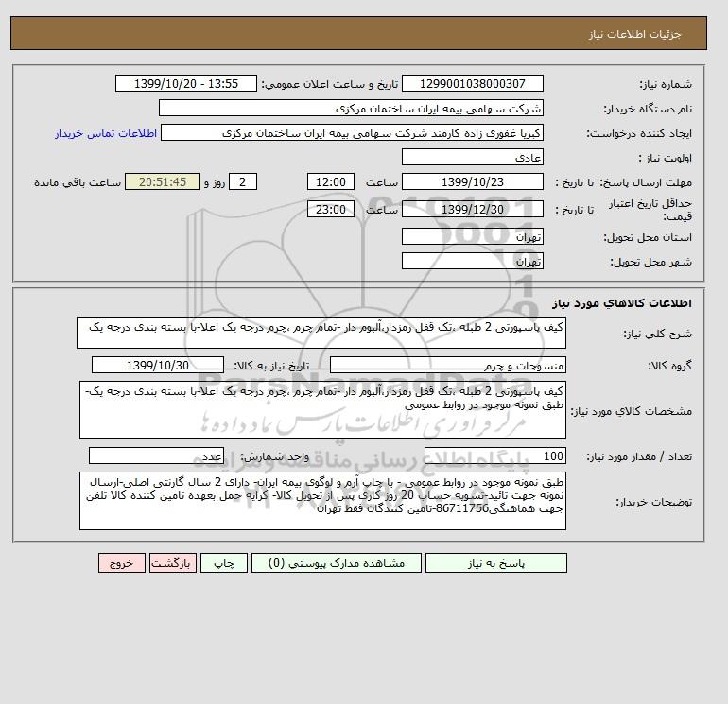
Task: Click the 'تعداد / مقدار مورد نیاز:' label
Action: pyautogui.click(x=639, y=456)
